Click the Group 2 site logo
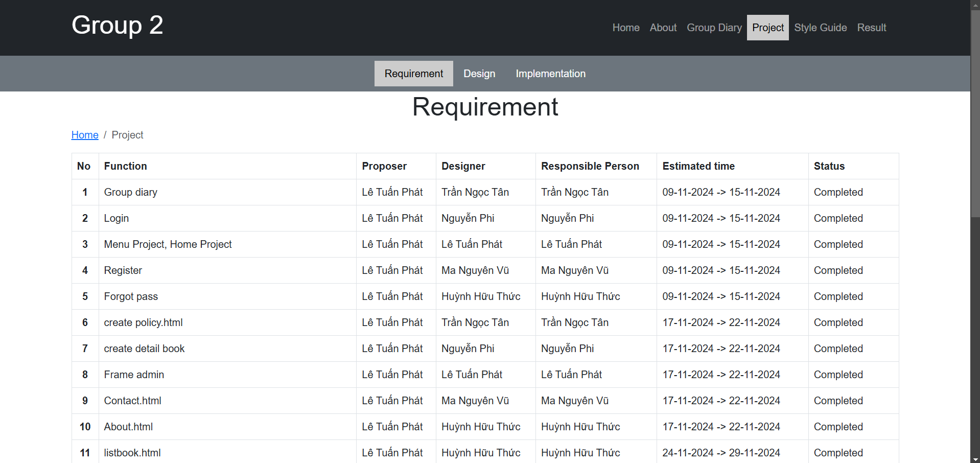 [117, 25]
